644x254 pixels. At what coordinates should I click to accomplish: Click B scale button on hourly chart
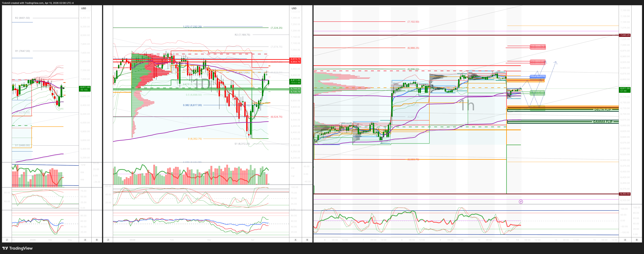pos(637,240)
